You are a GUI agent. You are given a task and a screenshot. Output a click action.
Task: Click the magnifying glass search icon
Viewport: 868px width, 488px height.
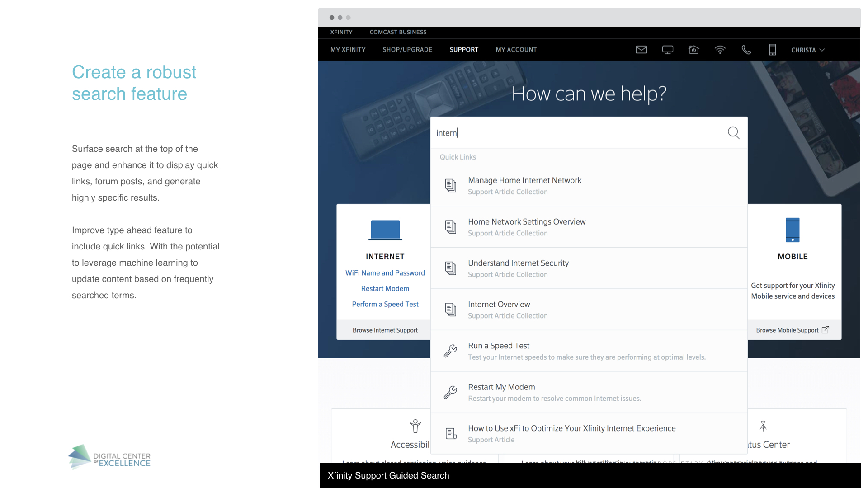[x=733, y=132]
